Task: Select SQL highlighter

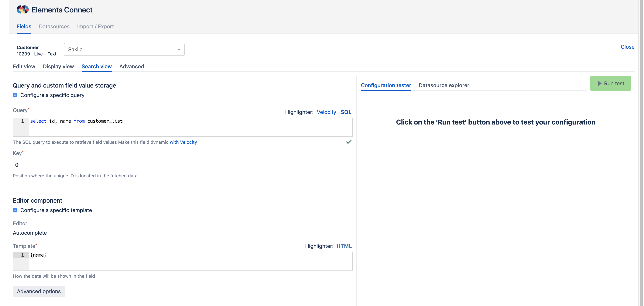Action: (x=346, y=112)
